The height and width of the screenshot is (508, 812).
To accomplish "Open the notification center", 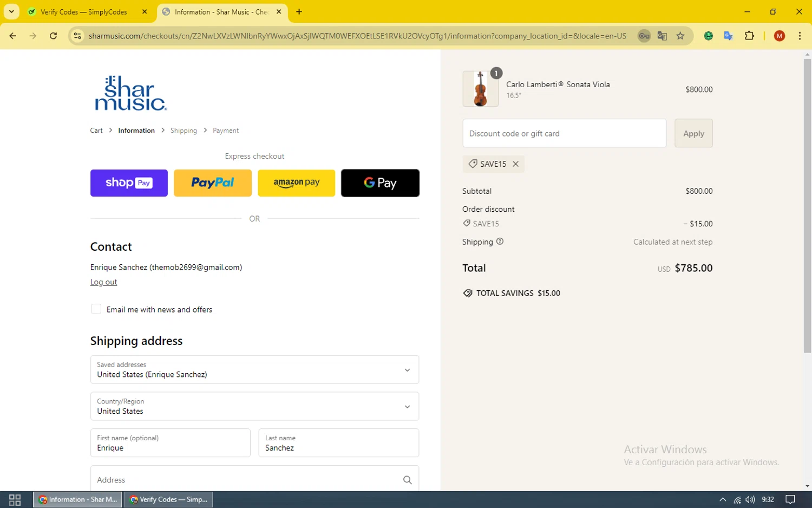I will (790, 499).
